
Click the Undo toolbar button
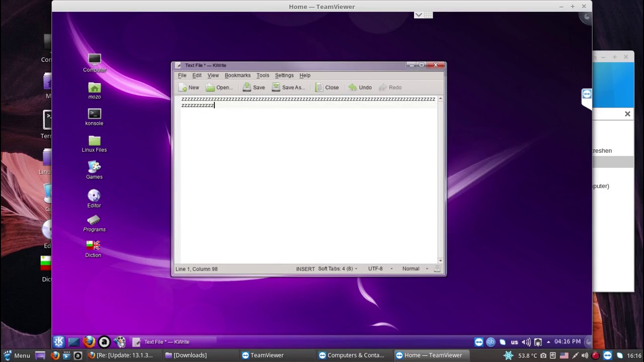point(360,87)
